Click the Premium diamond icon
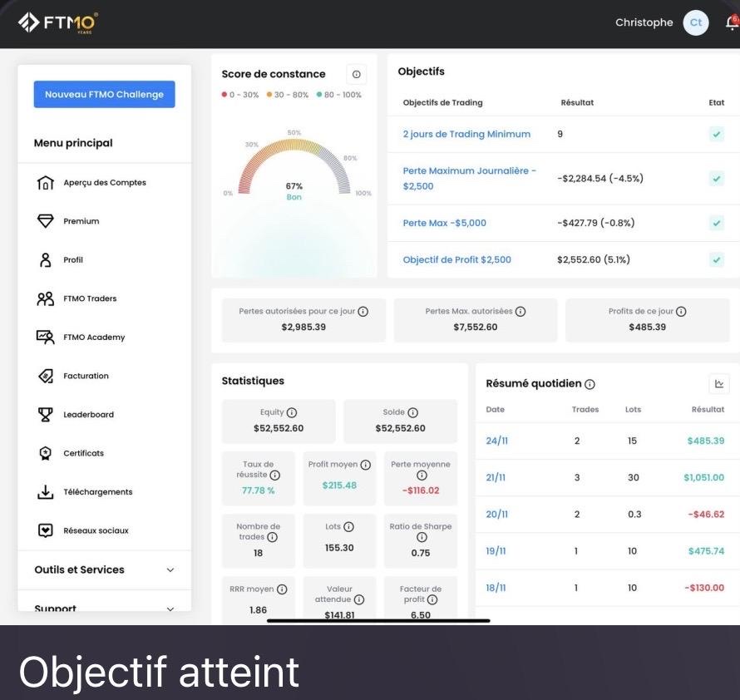Viewport: 740px width, 700px height. click(45, 221)
